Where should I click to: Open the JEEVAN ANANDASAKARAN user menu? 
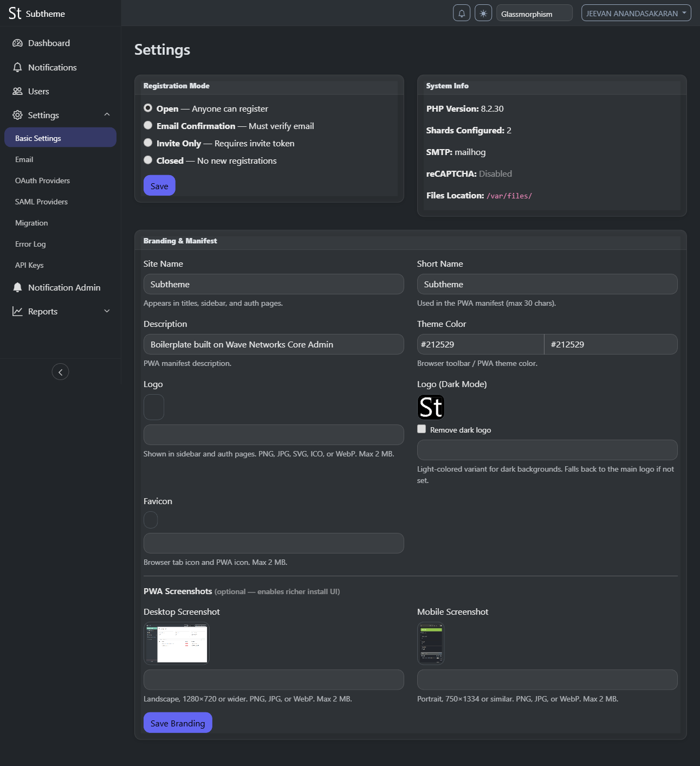coord(636,13)
